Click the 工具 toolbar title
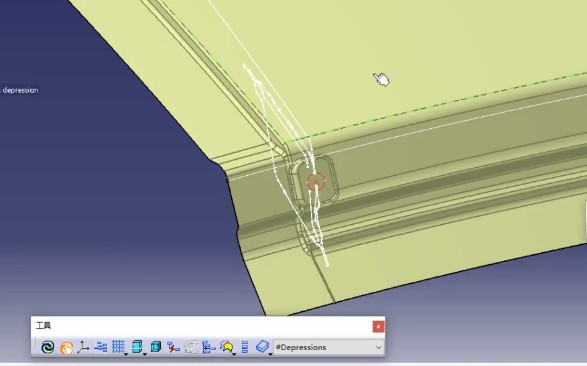 (x=43, y=326)
